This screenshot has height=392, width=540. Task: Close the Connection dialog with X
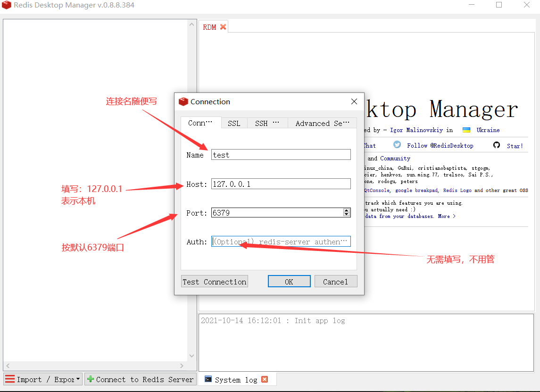click(x=354, y=101)
